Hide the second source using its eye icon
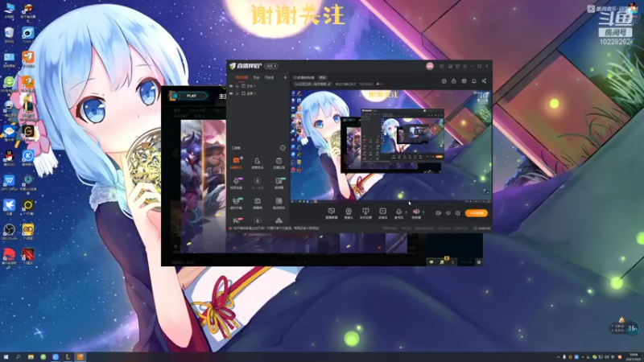This screenshot has width=644, height=362. tap(231, 93)
